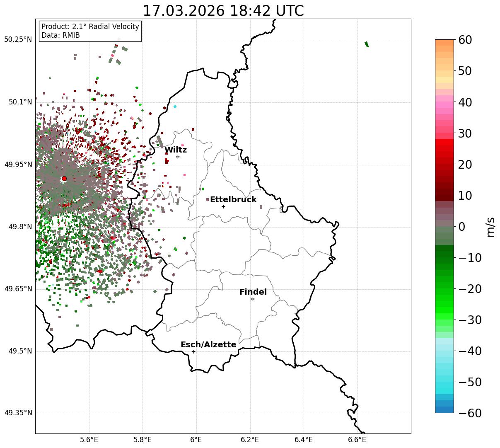The height and width of the screenshot is (448, 500).
Task: Click the 49.8°N latitude tick label
Action: coord(20,227)
